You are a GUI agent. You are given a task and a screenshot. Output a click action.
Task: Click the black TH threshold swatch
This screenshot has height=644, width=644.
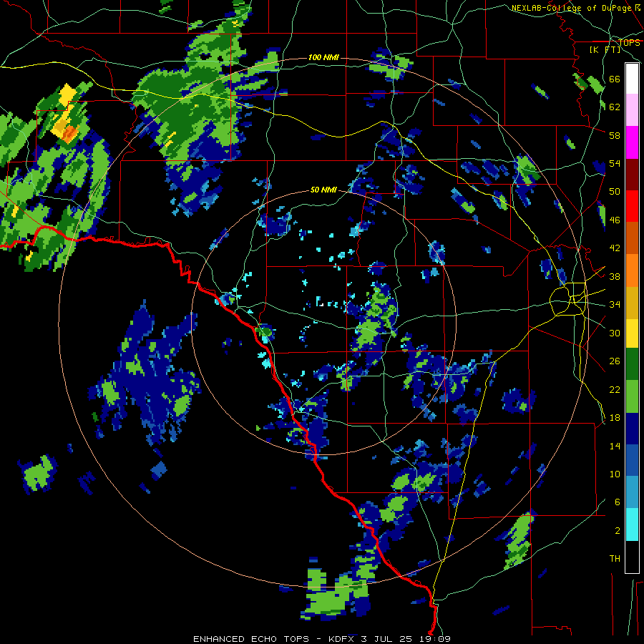(632, 557)
